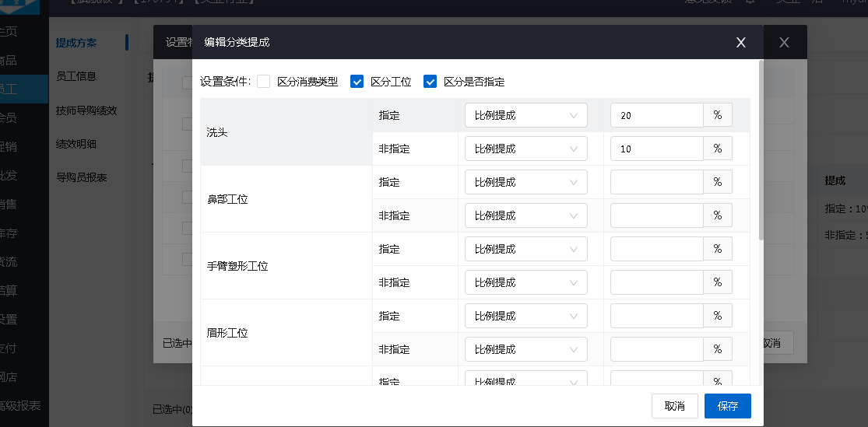Open the 技师导购绩效 sidebar tab

(86, 110)
